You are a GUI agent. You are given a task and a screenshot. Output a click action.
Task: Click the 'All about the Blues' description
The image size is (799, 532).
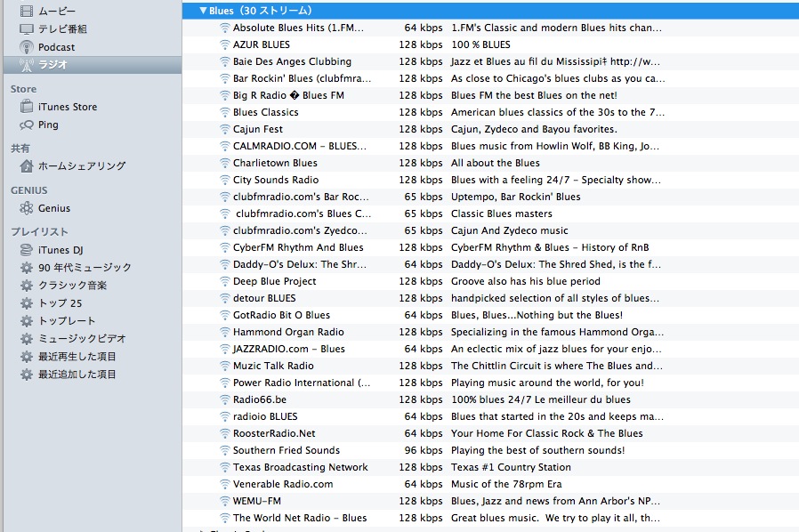coord(496,163)
